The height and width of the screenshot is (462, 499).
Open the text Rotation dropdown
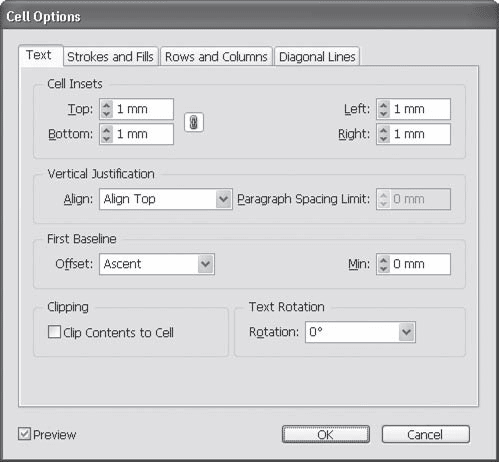(360, 332)
